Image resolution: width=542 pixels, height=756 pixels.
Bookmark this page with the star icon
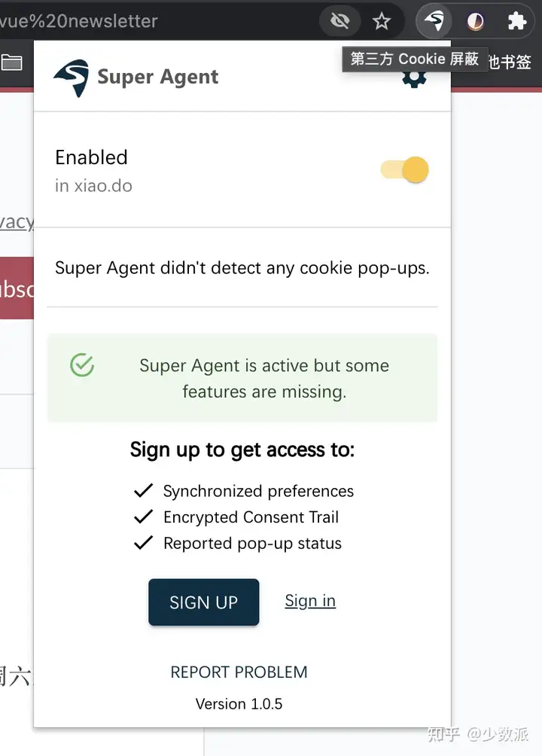[x=382, y=20]
